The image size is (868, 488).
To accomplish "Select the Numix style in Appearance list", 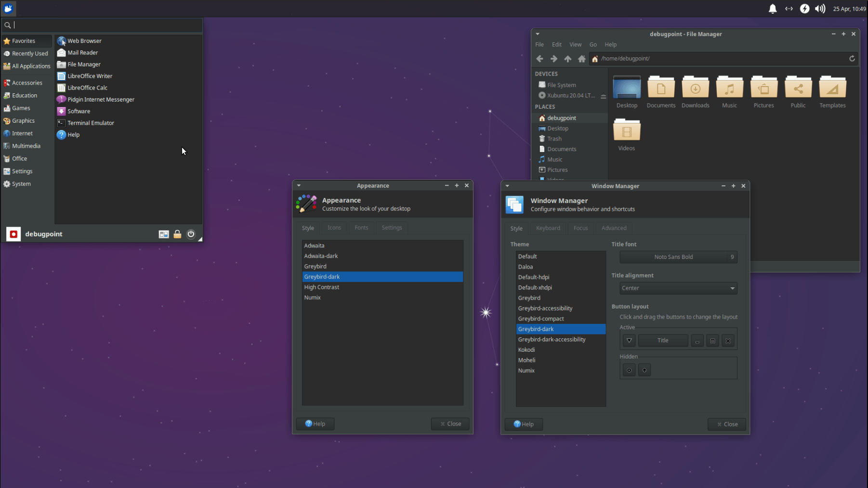I will tap(382, 297).
